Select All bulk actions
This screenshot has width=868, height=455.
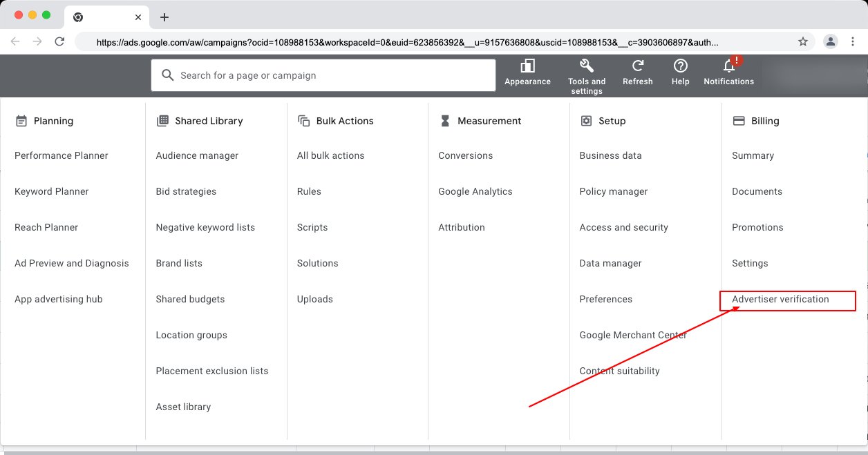coord(330,155)
